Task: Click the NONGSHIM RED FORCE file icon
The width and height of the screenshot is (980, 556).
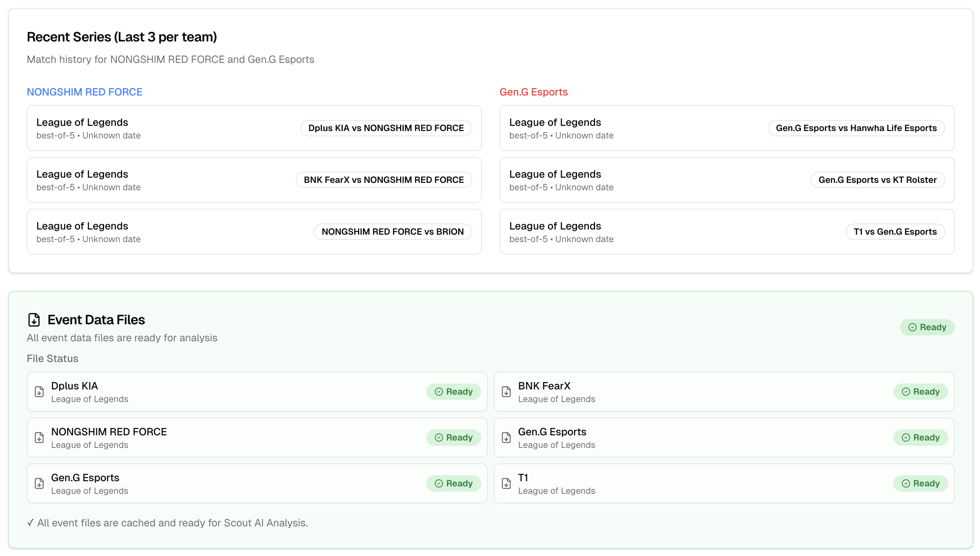Action: pos(39,437)
